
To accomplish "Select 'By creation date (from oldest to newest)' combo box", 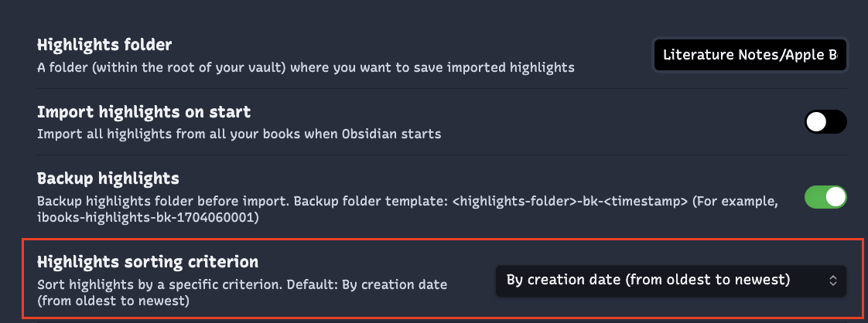I will (671, 280).
